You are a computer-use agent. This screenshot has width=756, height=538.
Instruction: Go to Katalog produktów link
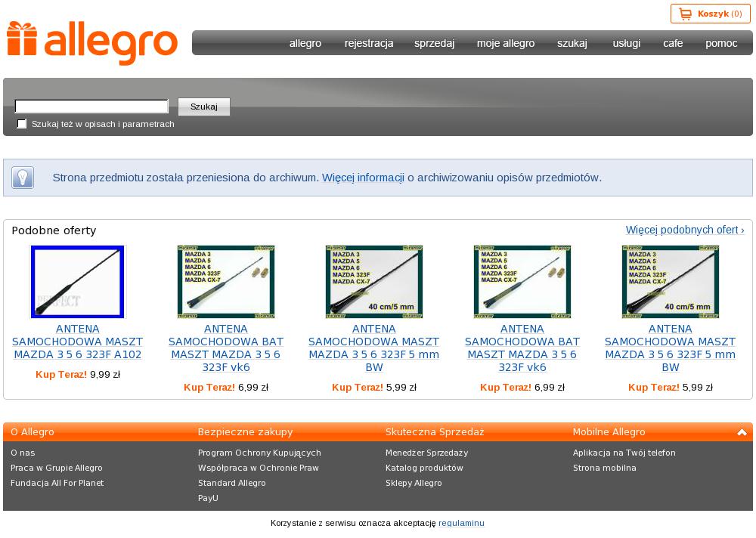tap(424, 468)
